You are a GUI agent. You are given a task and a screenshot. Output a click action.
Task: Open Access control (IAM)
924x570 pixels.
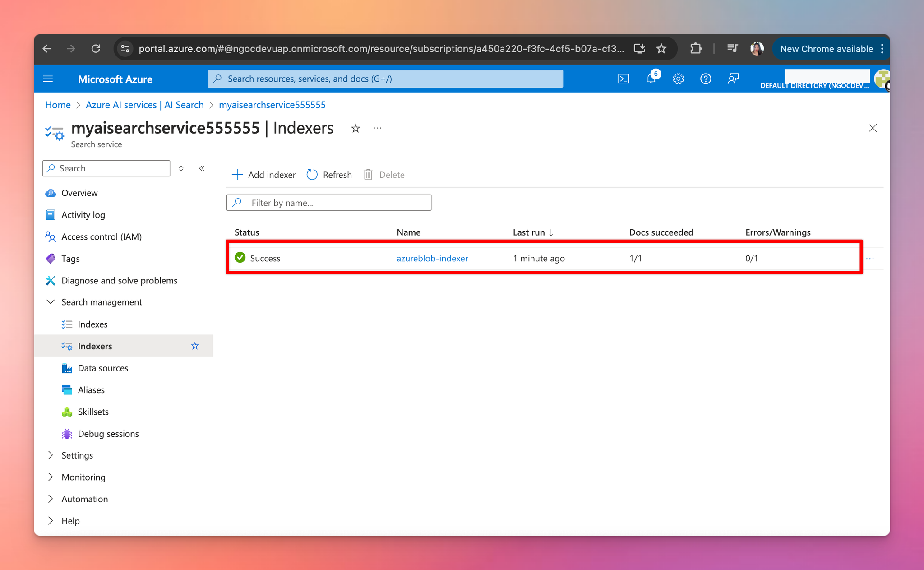tap(102, 237)
